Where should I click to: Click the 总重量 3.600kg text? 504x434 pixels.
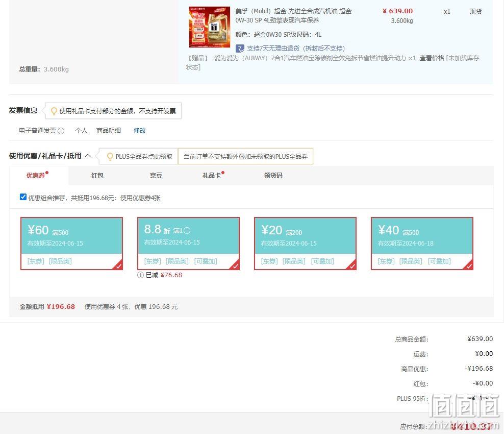click(44, 69)
